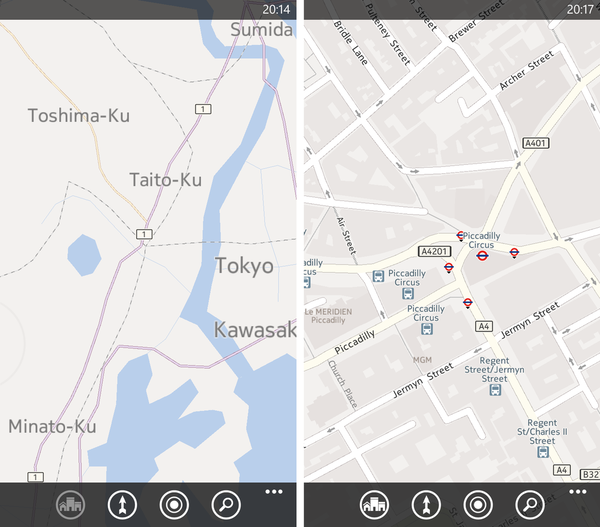The width and height of the screenshot is (600, 527).
Task: Open the three-dots more menu on Tokyo map
Action: [x=274, y=492]
